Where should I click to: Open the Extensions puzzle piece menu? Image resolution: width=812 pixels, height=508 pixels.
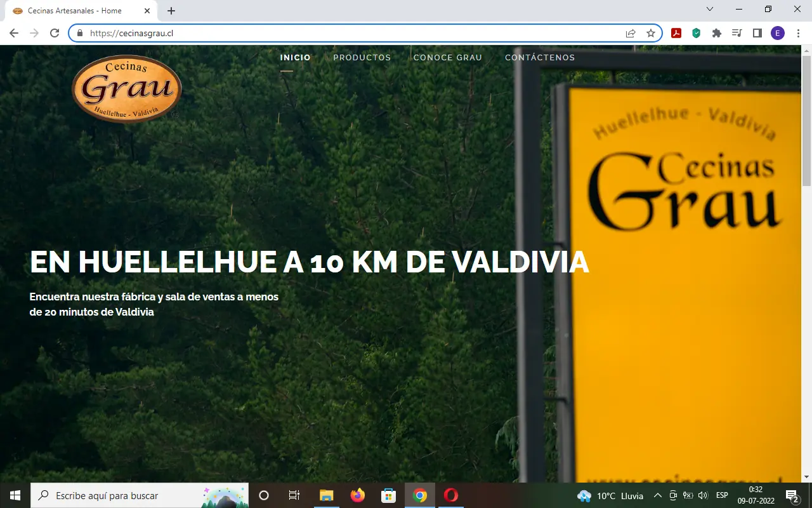716,33
